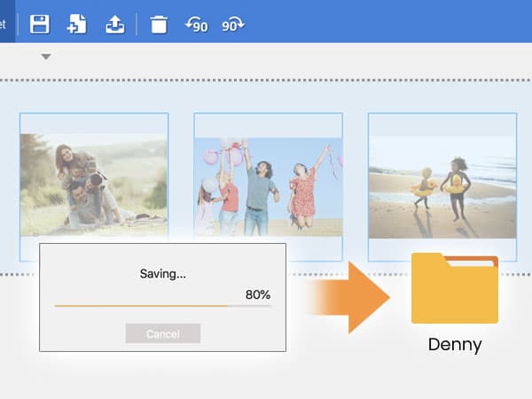
Task: Click the 'Saving...' dialog text
Action: click(x=163, y=274)
